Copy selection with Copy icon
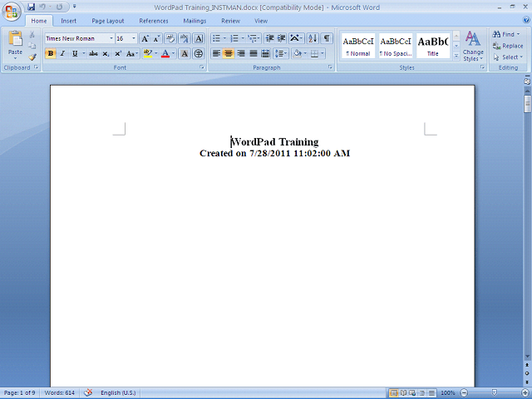 32,46
